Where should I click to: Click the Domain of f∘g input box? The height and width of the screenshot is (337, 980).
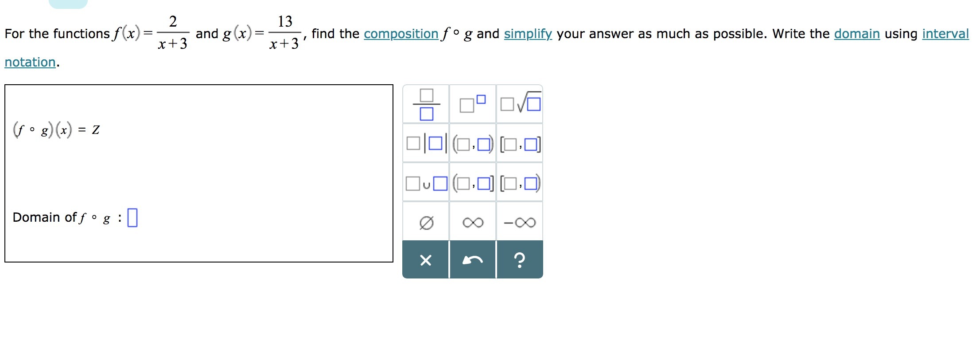tap(132, 218)
